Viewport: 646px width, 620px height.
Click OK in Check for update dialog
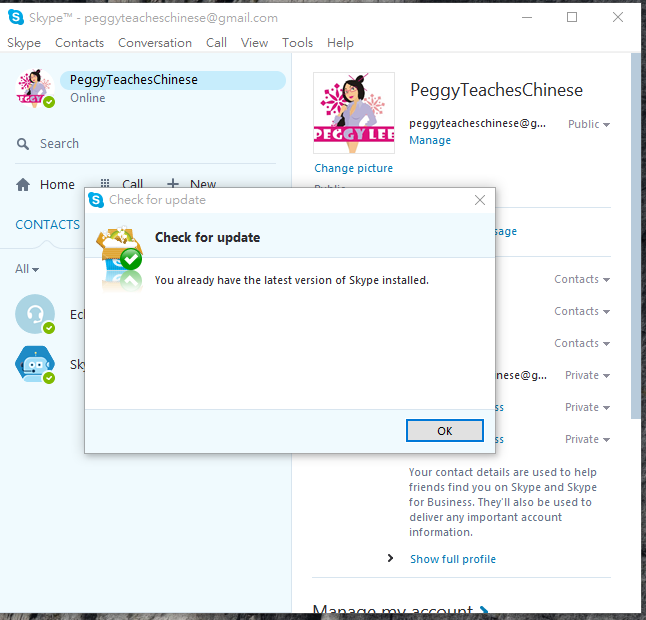[x=445, y=430]
